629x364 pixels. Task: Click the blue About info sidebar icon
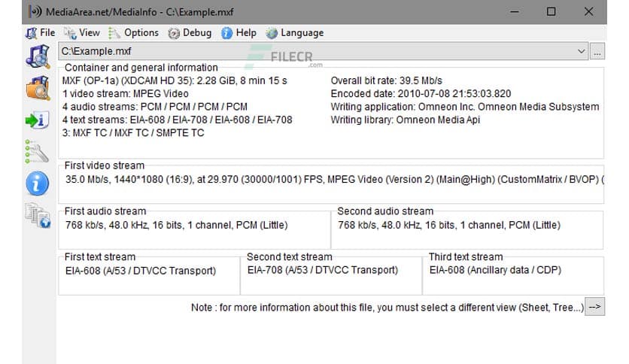point(37,183)
